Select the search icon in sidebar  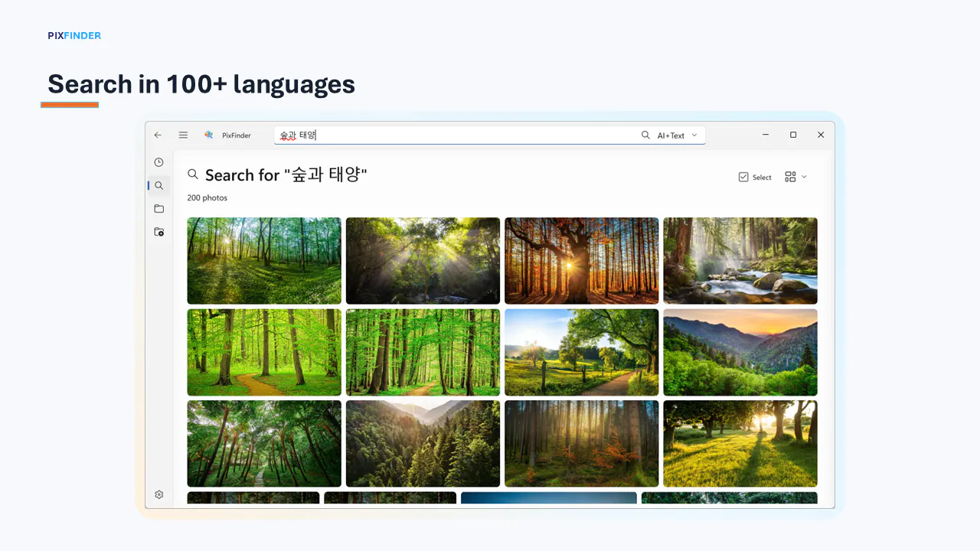pyautogui.click(x=158, y=185)
